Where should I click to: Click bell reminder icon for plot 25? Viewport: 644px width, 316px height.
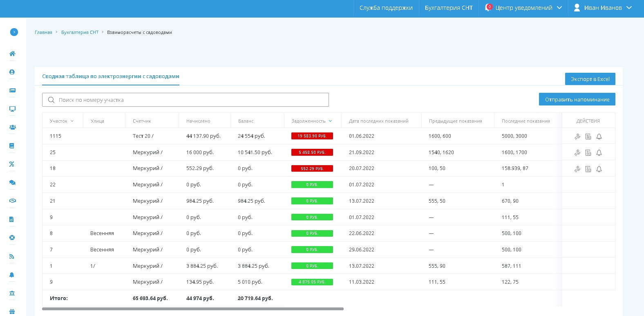(x=599, y=152)
